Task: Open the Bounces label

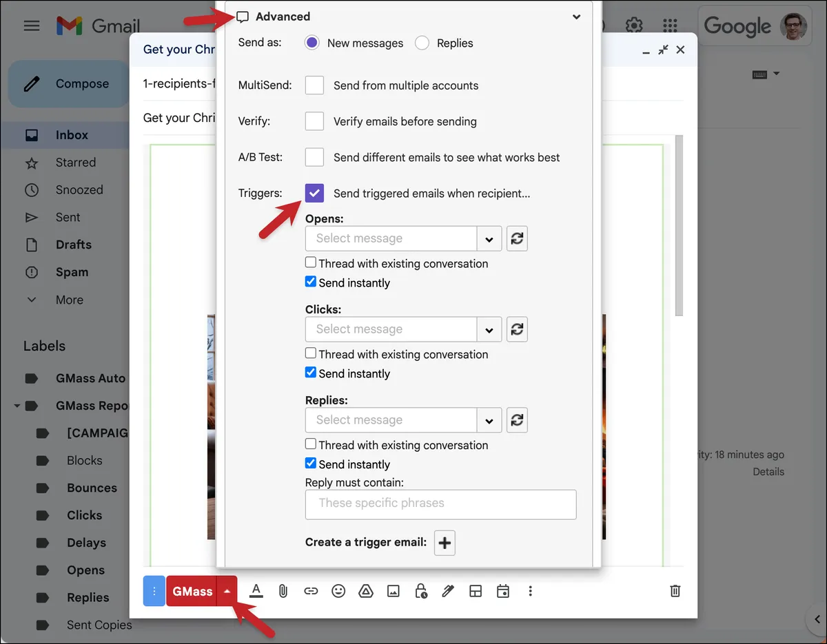Action: point(92,488)
